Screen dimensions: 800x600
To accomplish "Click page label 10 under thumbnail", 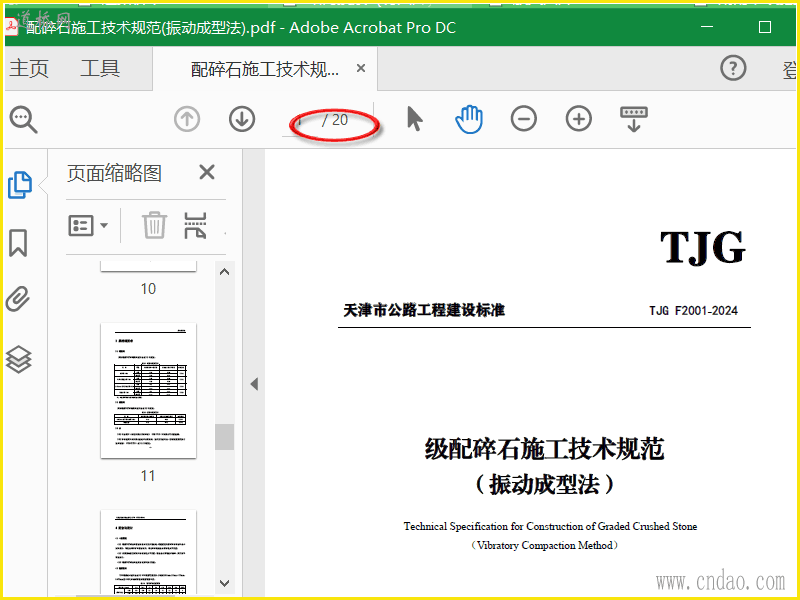I will pyautogui.click(x=148, y=289).
